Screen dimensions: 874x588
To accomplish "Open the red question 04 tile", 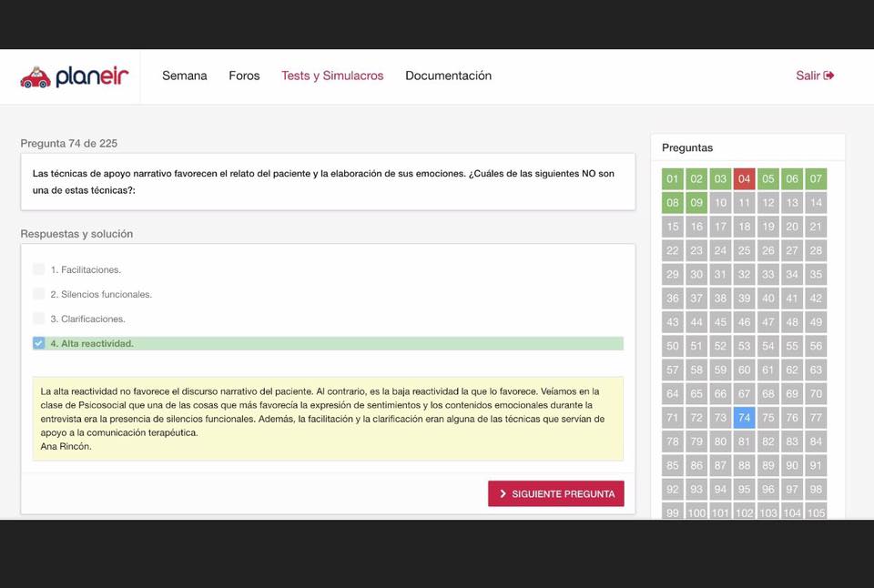I will click(744, 179).
